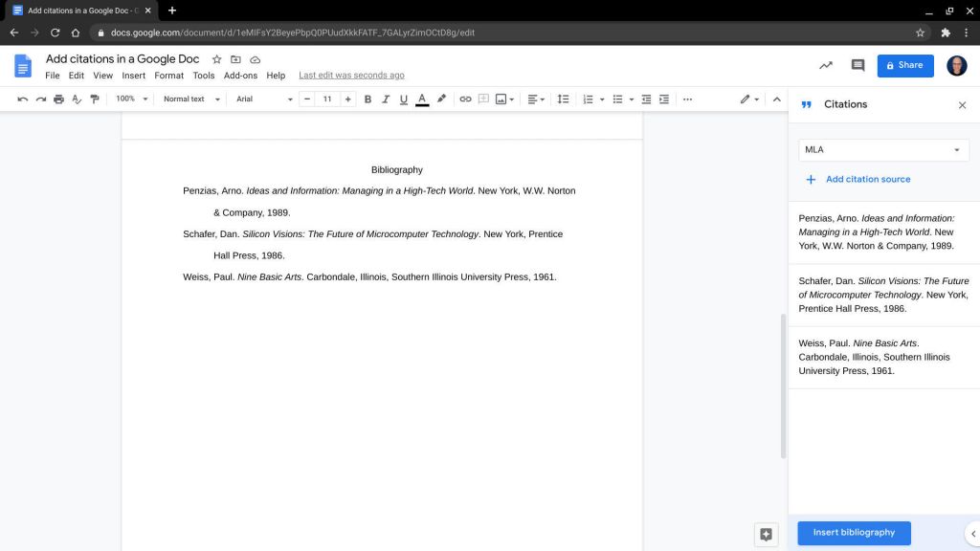Open the MLA citation style dropdown
Image resolution: width=980 pixels, height=551 pixels.
[881, 149]
